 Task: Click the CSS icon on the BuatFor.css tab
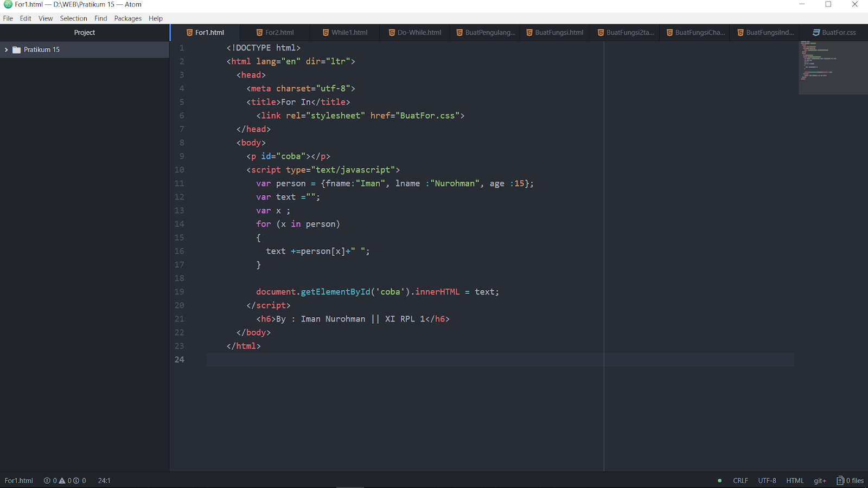pyautogui.click(x=815, y=32)
